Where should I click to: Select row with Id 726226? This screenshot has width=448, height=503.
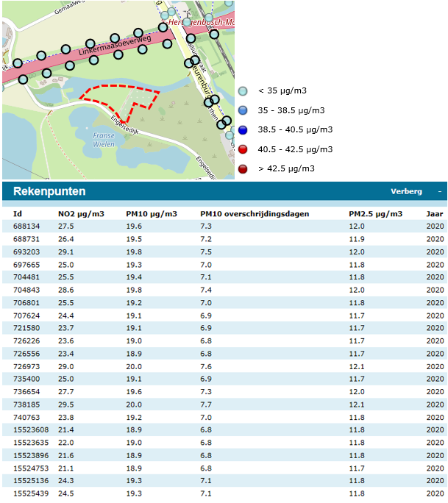(224, 340)
